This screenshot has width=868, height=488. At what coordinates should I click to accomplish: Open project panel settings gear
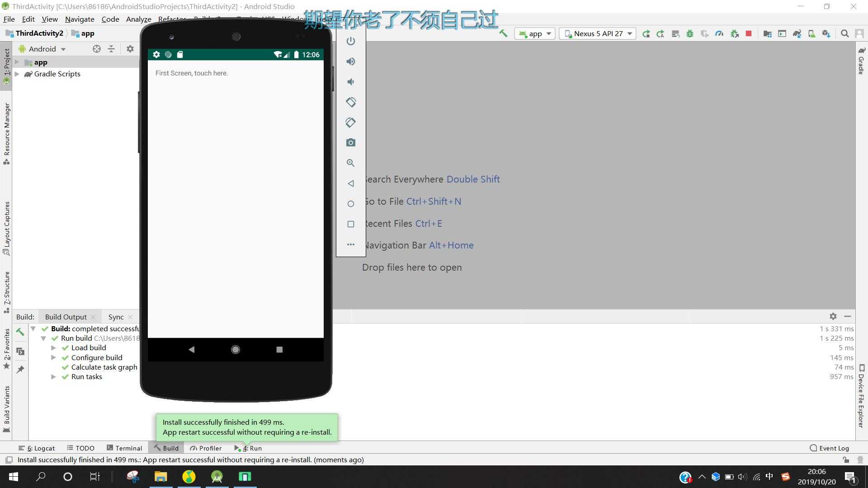[x=130, y=49]
